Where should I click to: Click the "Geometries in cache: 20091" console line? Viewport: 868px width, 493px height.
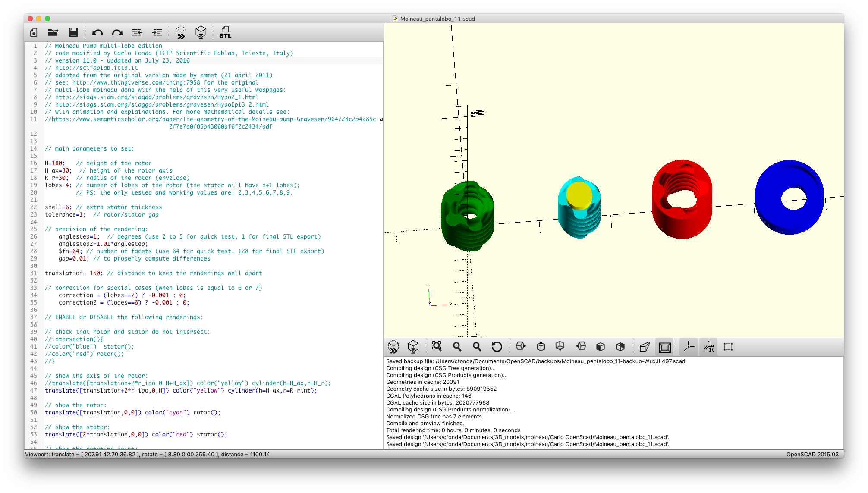(x=422, y=382)
